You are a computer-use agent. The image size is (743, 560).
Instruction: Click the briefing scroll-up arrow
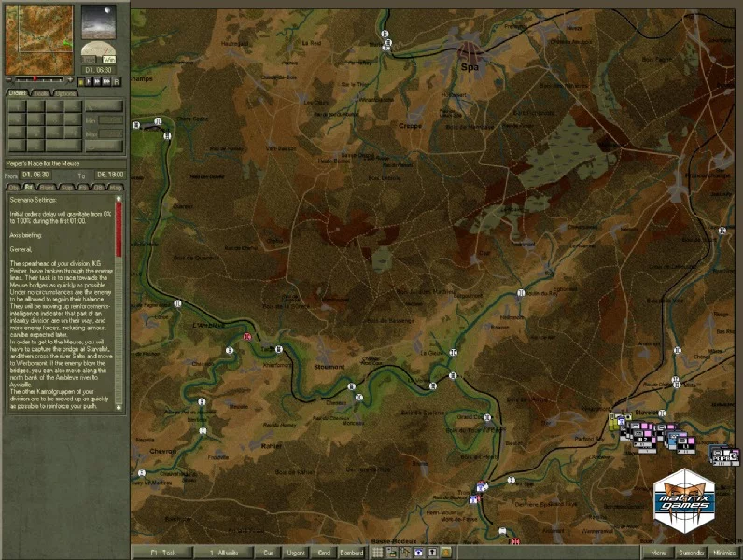(119, 199)
